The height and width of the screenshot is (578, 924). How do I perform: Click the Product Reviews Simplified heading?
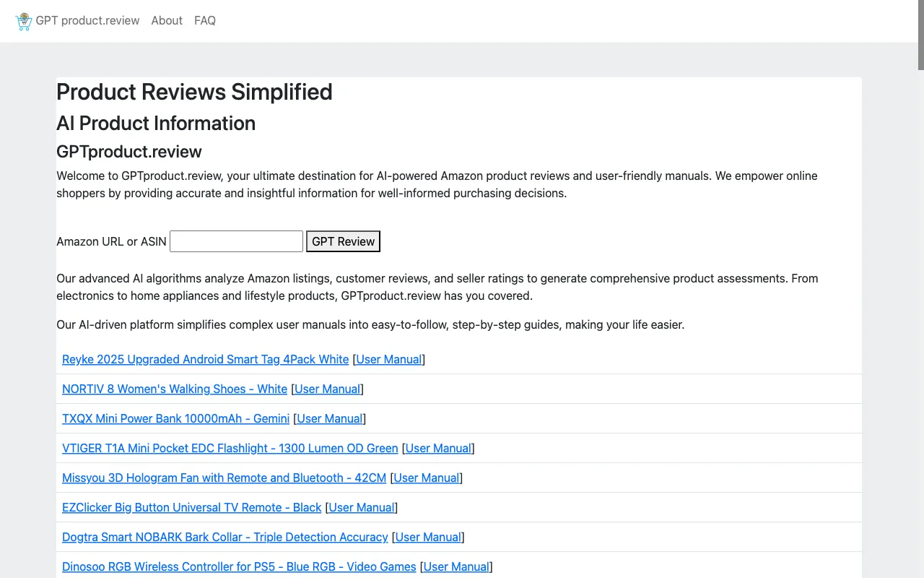[194, 92]
